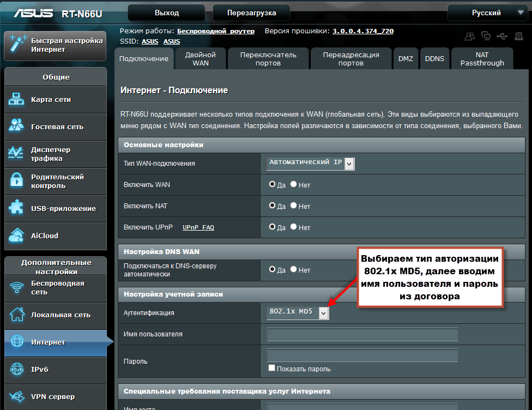Open the Тип WAN-подключения dropdown
The image size is (532, 410).
(x=311, y=163)
